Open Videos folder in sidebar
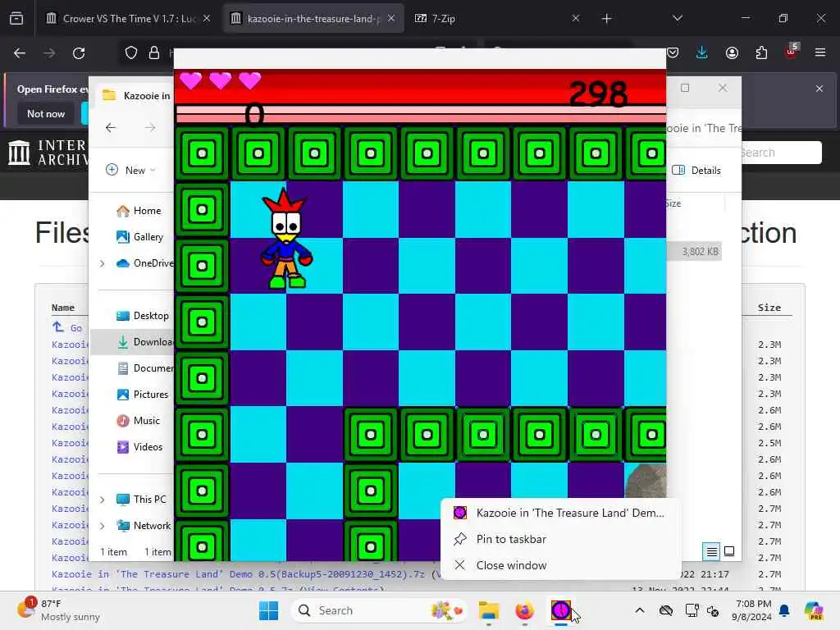 tap(139, 447)
